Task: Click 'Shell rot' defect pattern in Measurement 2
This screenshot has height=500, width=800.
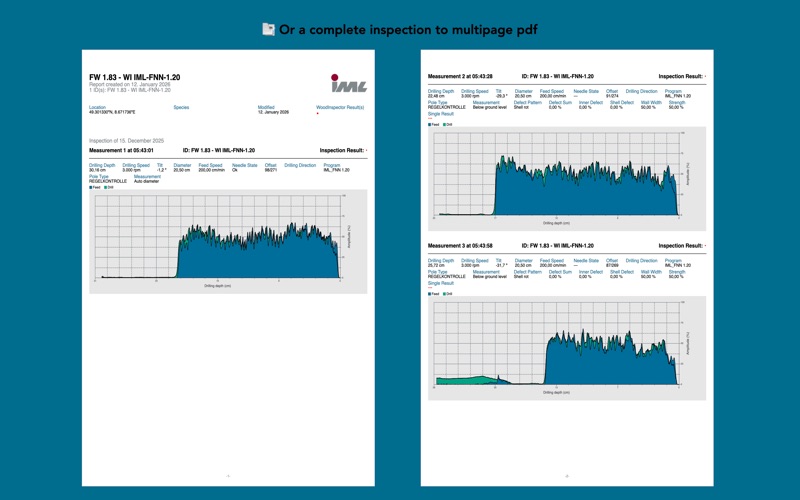Action: 522,107
